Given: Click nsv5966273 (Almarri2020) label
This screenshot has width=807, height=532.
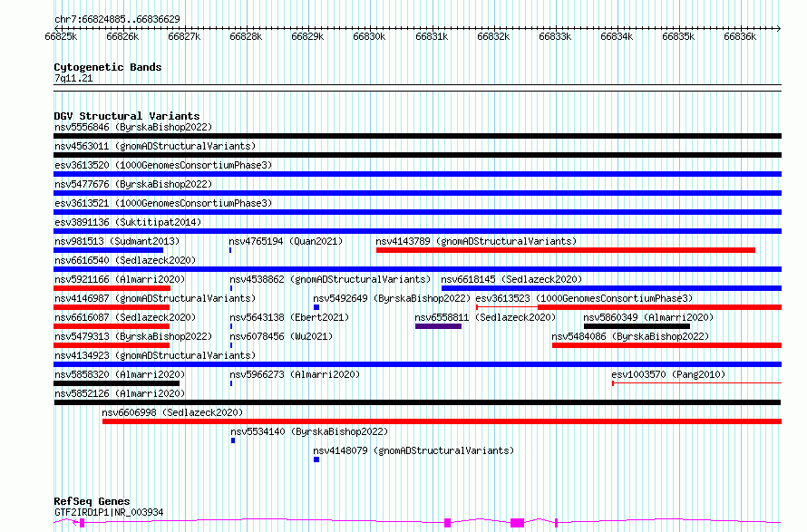Looking at the screenshot, I should (x=295, y=374).
